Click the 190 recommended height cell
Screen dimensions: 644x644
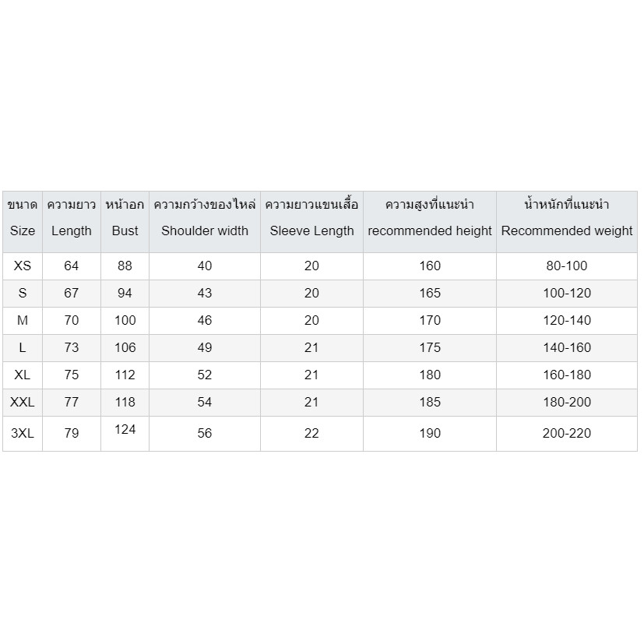coord(430,433)
